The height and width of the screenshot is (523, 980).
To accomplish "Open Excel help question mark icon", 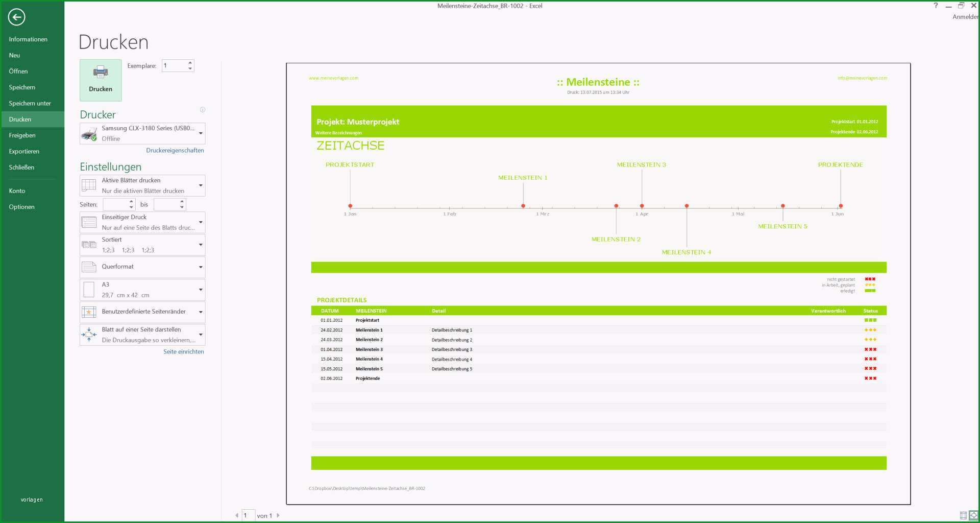I will click(x=936, y=6).
